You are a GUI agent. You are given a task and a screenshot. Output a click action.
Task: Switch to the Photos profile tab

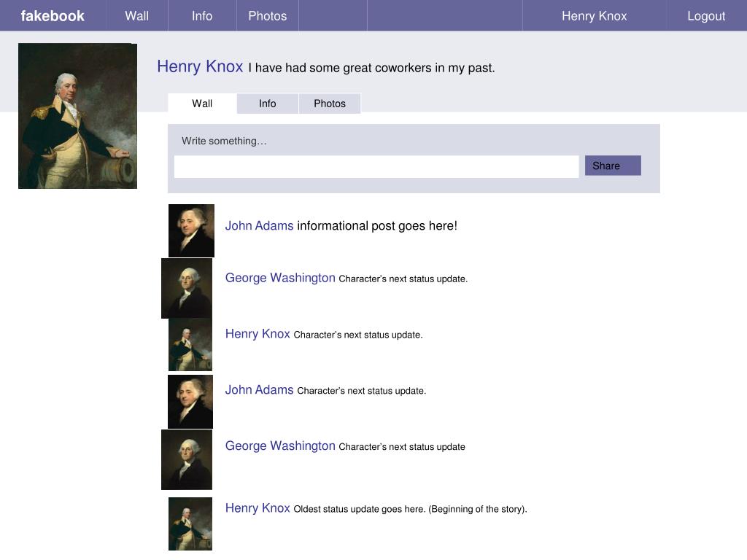330,104
